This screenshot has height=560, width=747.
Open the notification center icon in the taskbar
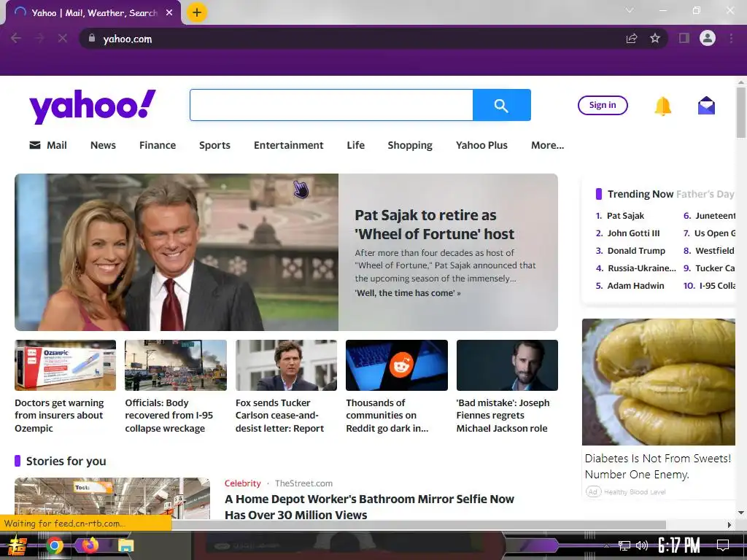pyautogui.click(x=723, y=545)
